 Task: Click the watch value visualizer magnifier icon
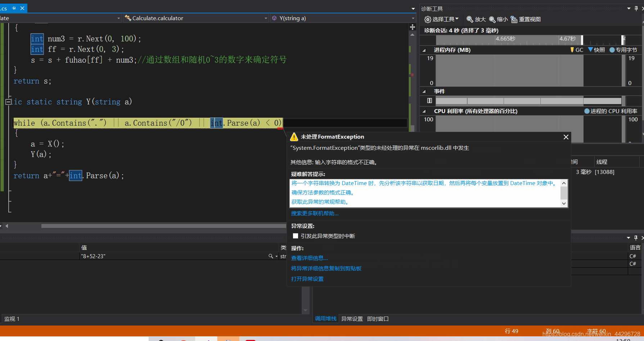tap(271, 256)
